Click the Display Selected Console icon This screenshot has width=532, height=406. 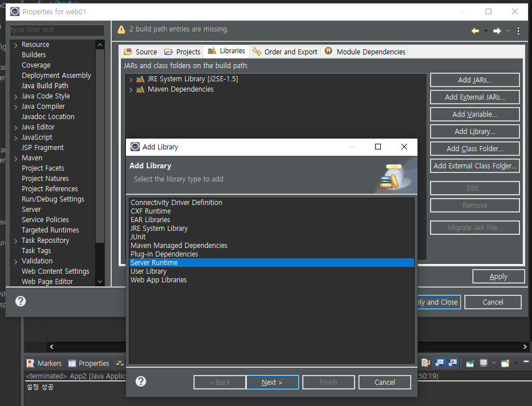pyautogui.click(x=483, y=363)
